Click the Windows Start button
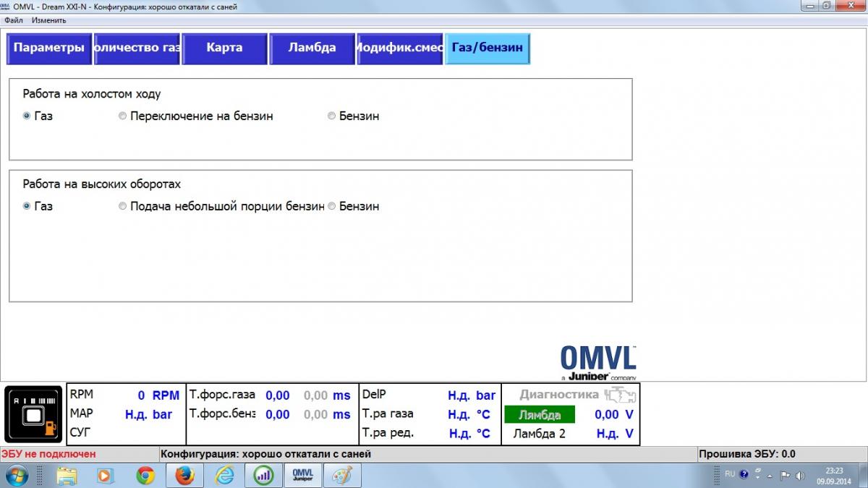 pyautogui.click(x=17, y=475)
